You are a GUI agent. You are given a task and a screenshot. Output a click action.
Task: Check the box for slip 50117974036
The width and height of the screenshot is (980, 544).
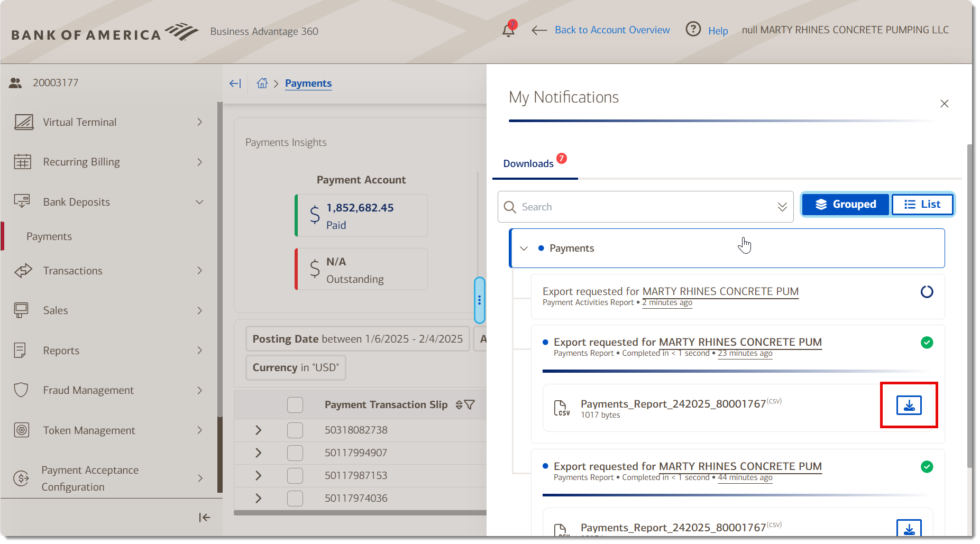(295, 499)
